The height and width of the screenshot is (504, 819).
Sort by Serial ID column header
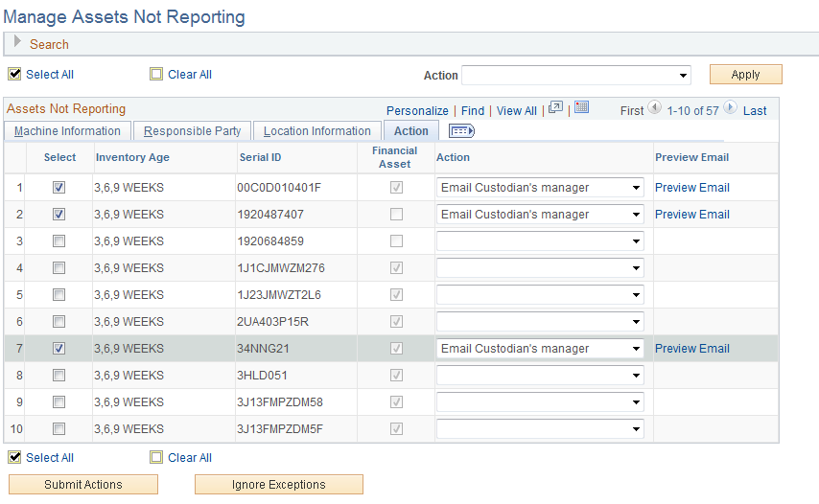(x=260, y=157)
